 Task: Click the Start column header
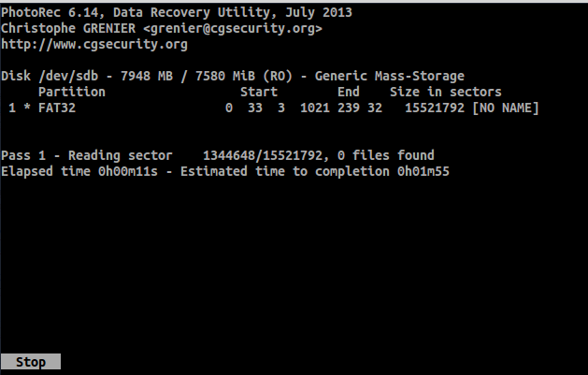click(x=258, y=92)
